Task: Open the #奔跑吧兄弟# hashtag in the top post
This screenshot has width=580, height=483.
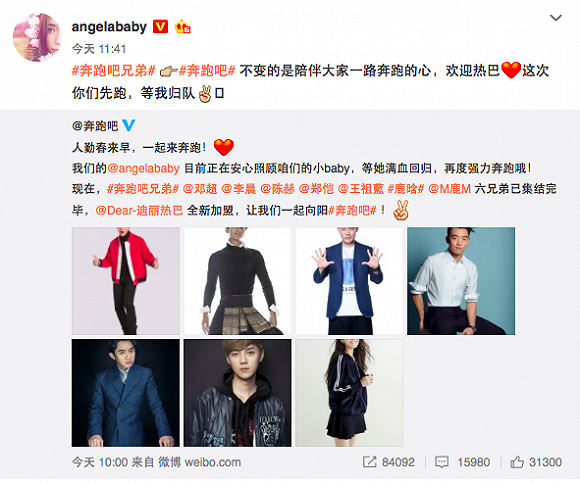Action: point(113,71)
